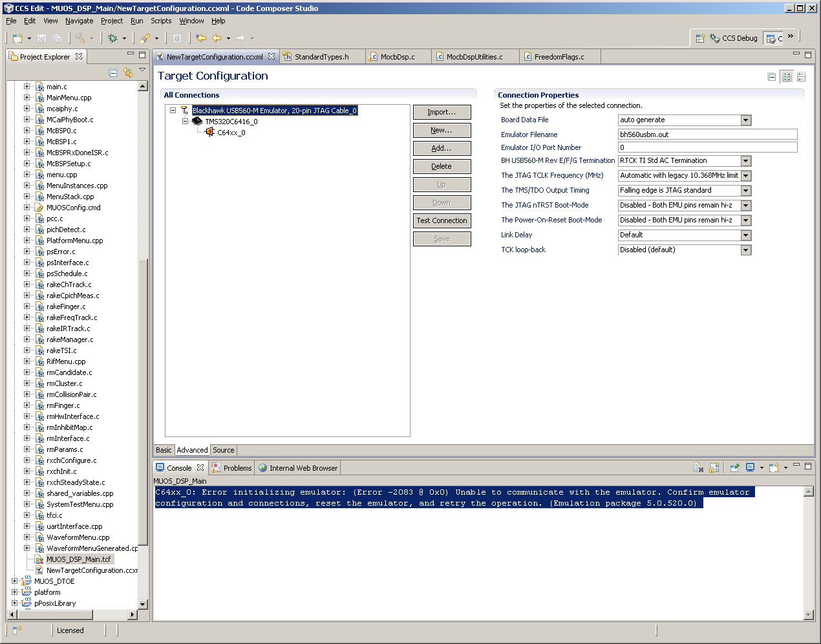Switch to the MocbDspUtilities.c tab
The width and height of the screenshot is (821, 644).
[474, 57]
